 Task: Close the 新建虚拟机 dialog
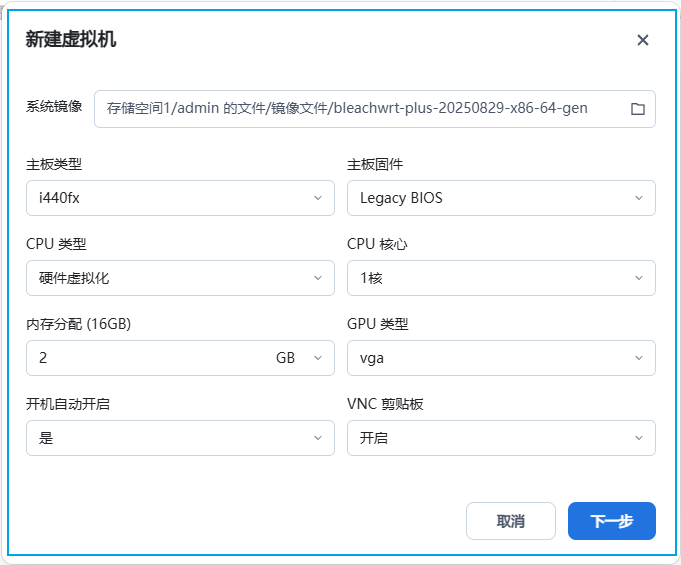pyautogui.click(x=643, y=40)
